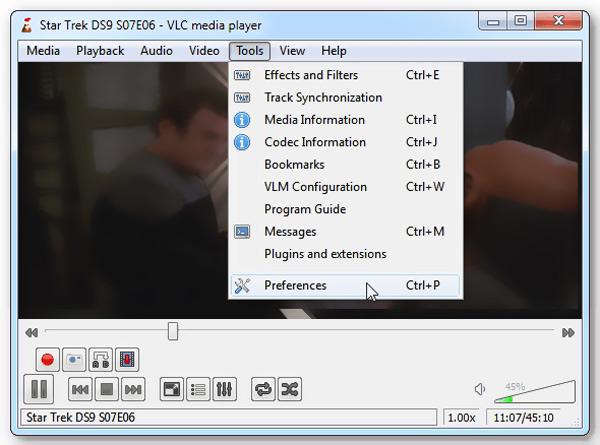This screenshot has height=445, width=600.
Task: Select Bookmarks from Tools menu
Action: [x=346, y=165]
